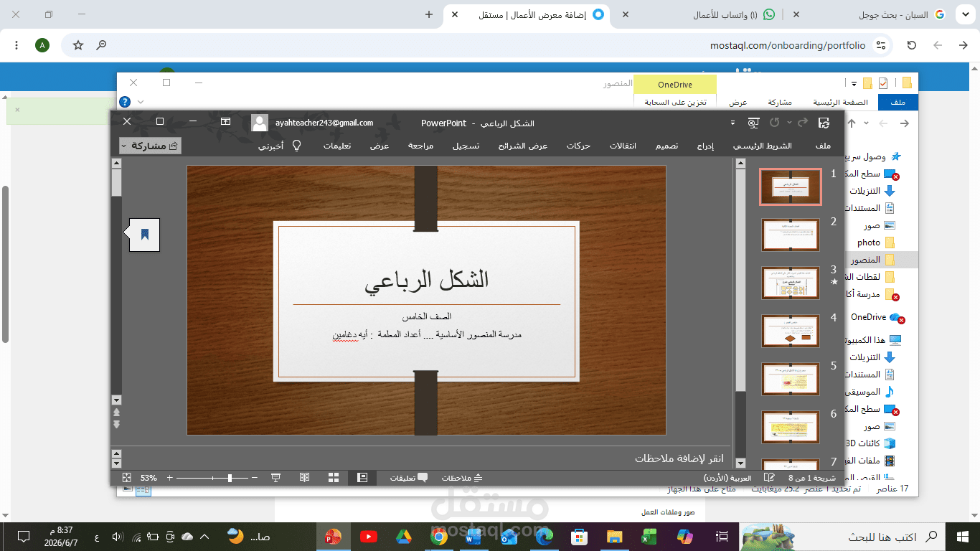The width and height of the screenshot is (980, 551).
Task: Open the حركات ribbon tab
Action: [578, 146]
